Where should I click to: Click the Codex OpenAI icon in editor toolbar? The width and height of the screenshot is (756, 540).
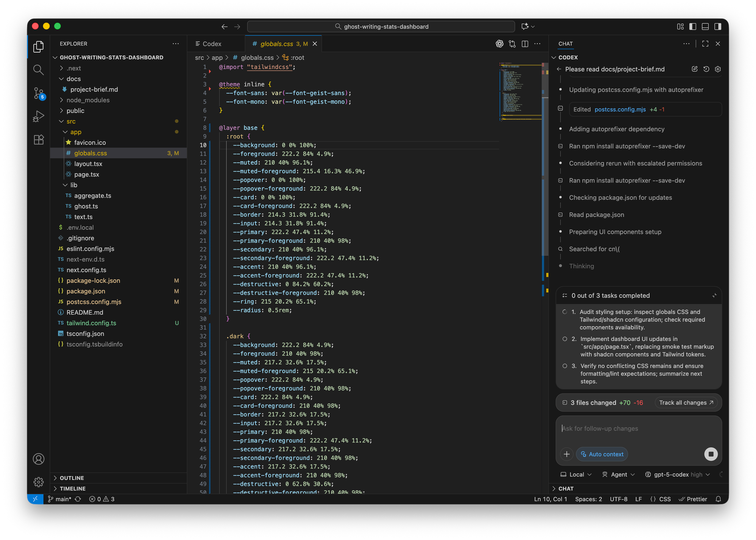coord(499,44)
